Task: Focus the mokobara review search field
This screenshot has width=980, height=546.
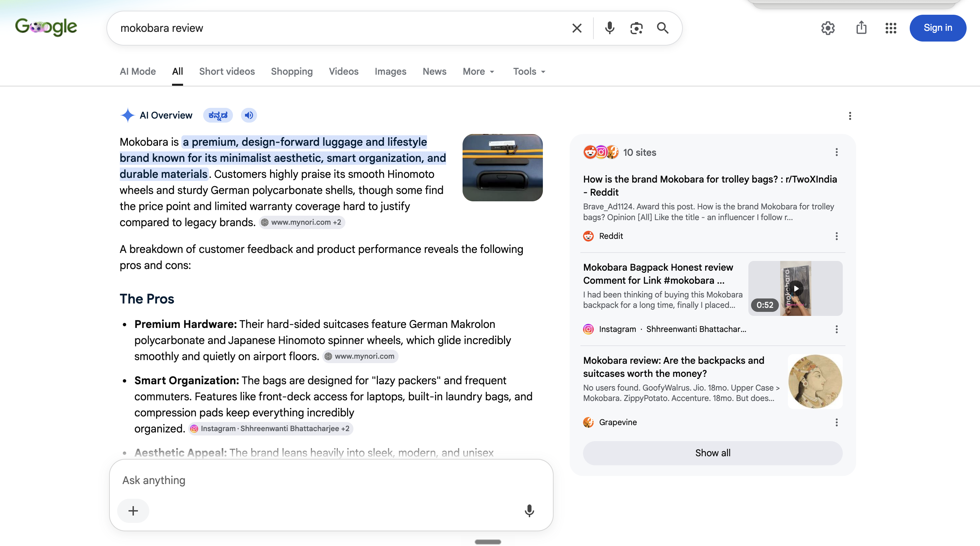Action: [342, 28]
